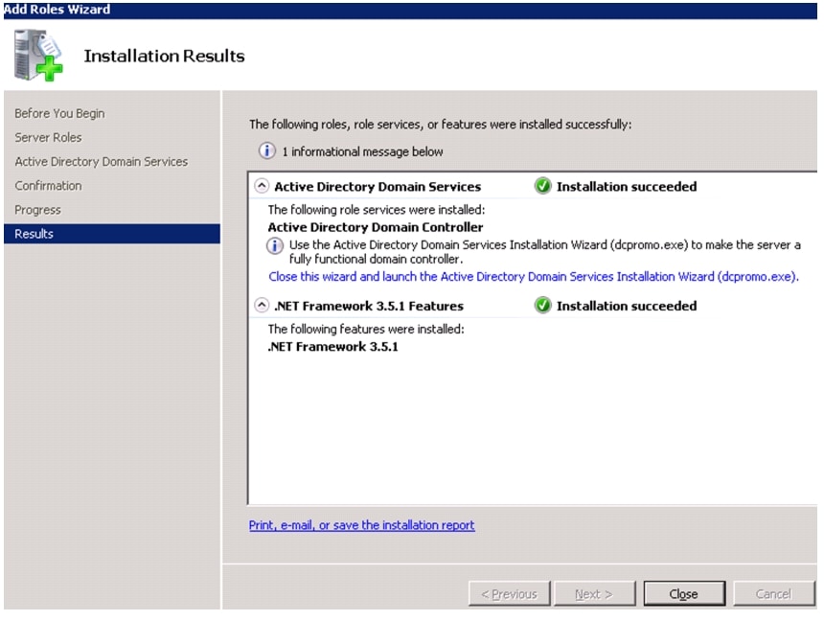Select Before You Begin in sidebar

[x=59, y=113]
